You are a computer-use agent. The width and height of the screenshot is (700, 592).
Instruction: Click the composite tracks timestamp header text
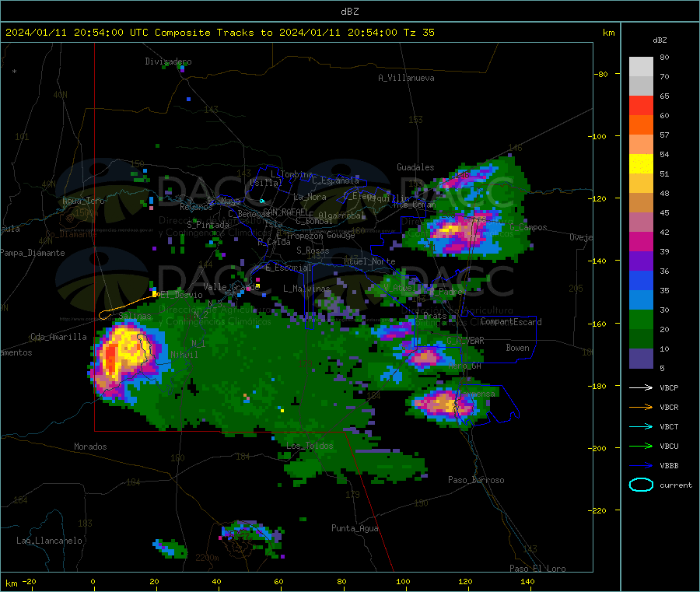click(x=219, y=33)
